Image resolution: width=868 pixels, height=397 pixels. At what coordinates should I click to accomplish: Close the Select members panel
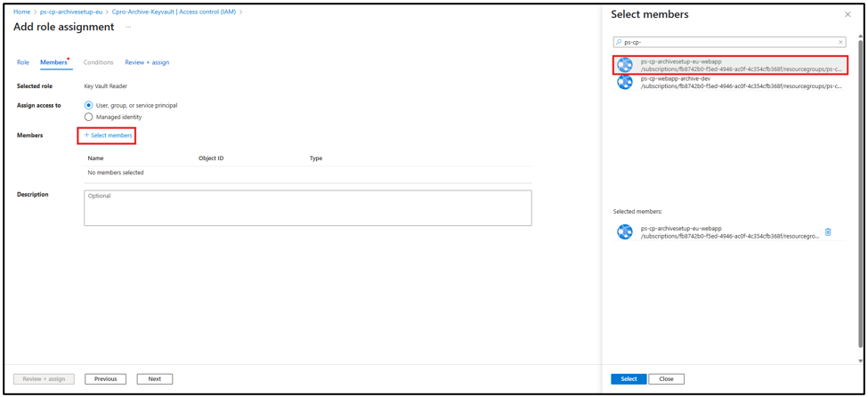pyautogui.click(x=848, y=14)
